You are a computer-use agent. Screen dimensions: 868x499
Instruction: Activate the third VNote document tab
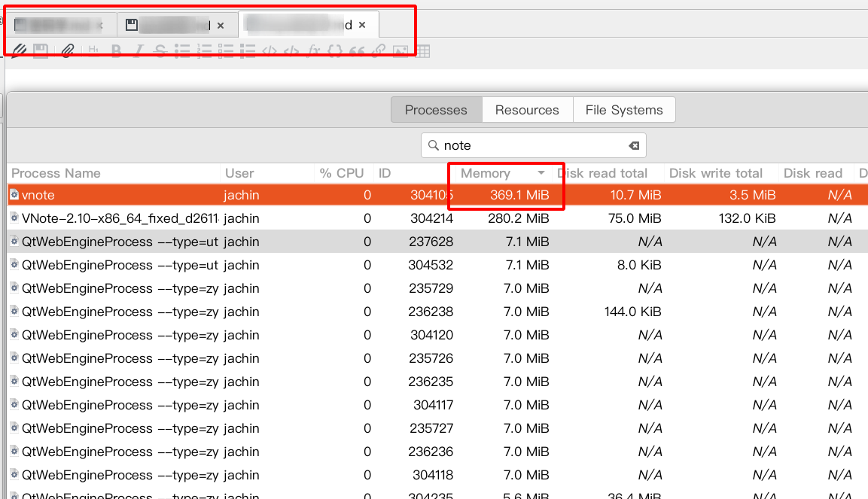(309, 24)
